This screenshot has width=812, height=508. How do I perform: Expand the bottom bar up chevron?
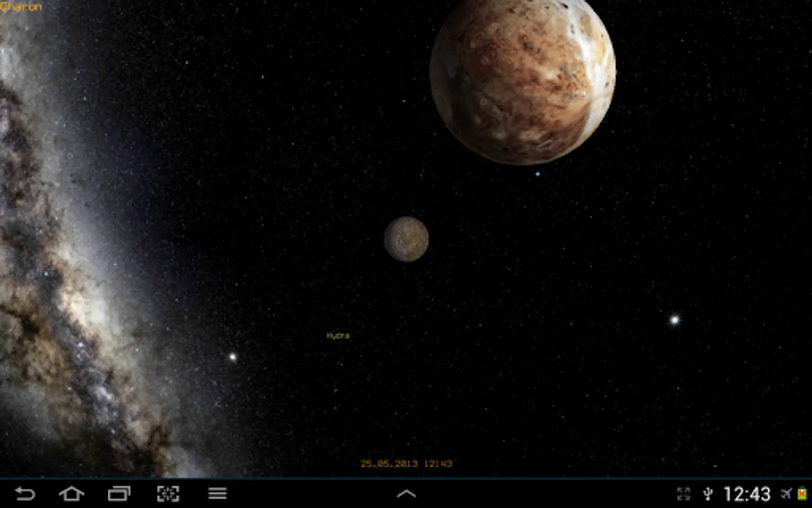(406, 494)
